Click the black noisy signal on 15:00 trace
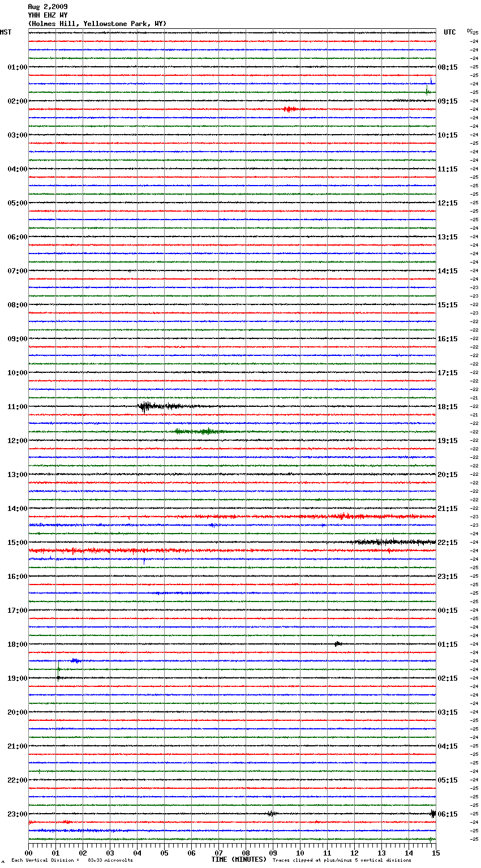481x868 pixels. click(x=393, y=542)
